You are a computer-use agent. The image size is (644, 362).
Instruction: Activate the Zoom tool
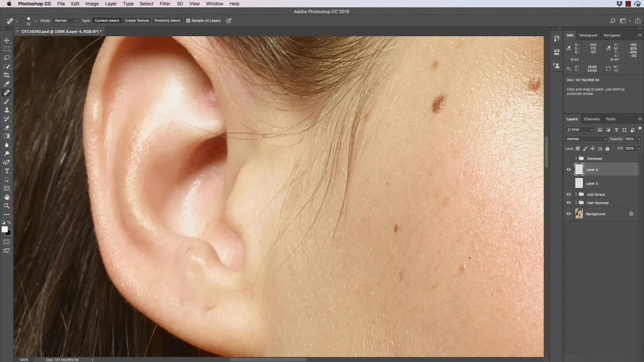pos(7,206)
